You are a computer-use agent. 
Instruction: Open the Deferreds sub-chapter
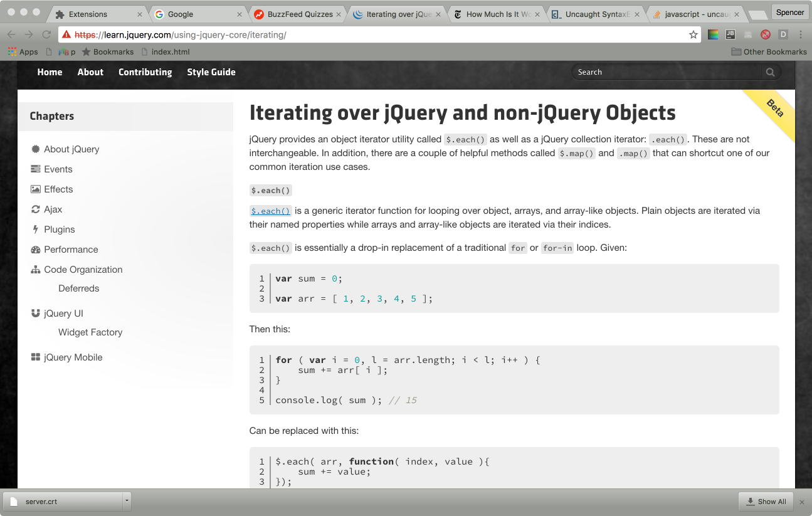(x=79, y=288)
